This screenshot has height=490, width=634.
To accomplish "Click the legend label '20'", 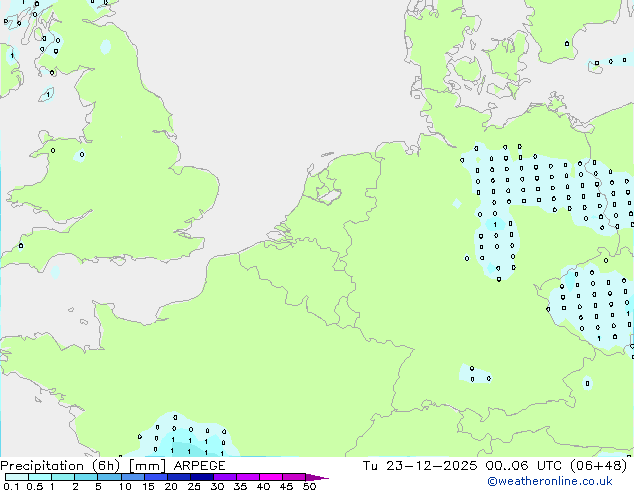I will [x=171, y=486].
